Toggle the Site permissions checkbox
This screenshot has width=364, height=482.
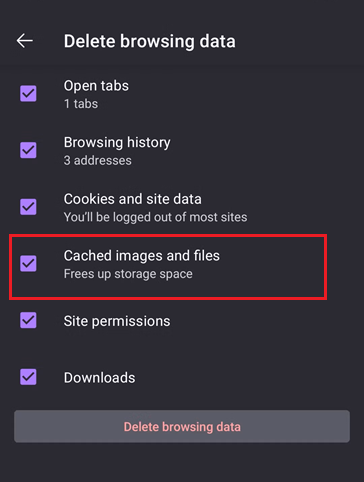(x=28, y=320)
